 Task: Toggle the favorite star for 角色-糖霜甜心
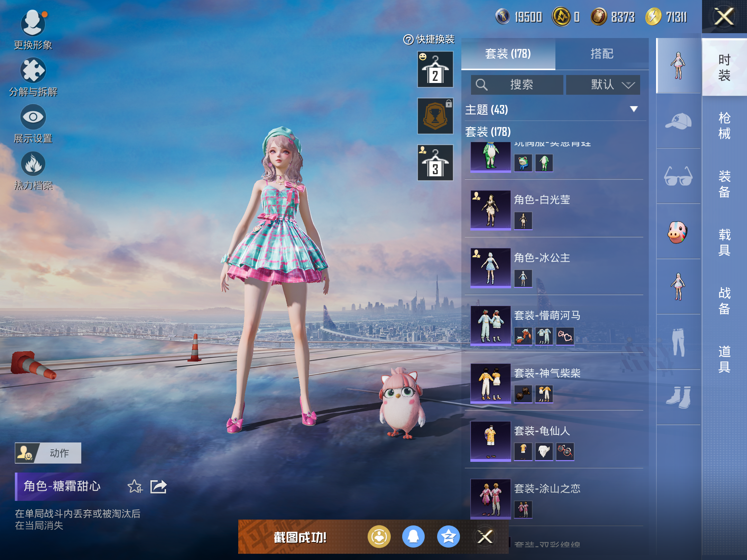click(x=135, y=486)
